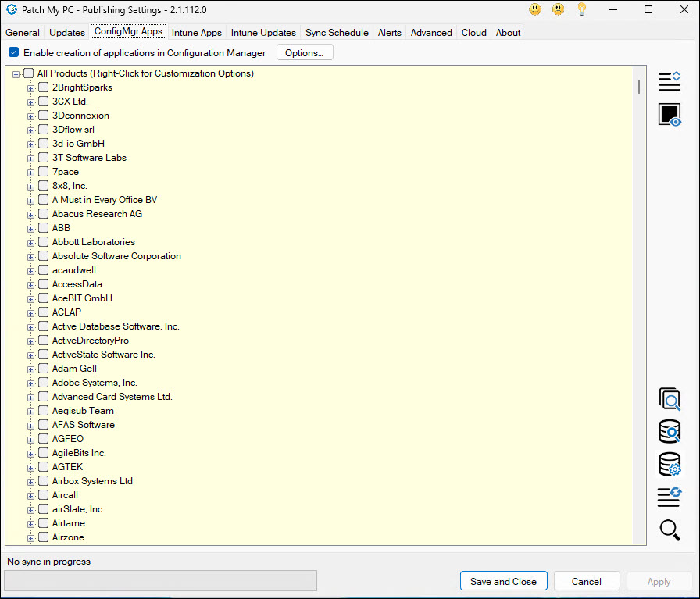Screen dimensions: 700x599
Task: Click the database with gear icon
Action: pos(670,465)
